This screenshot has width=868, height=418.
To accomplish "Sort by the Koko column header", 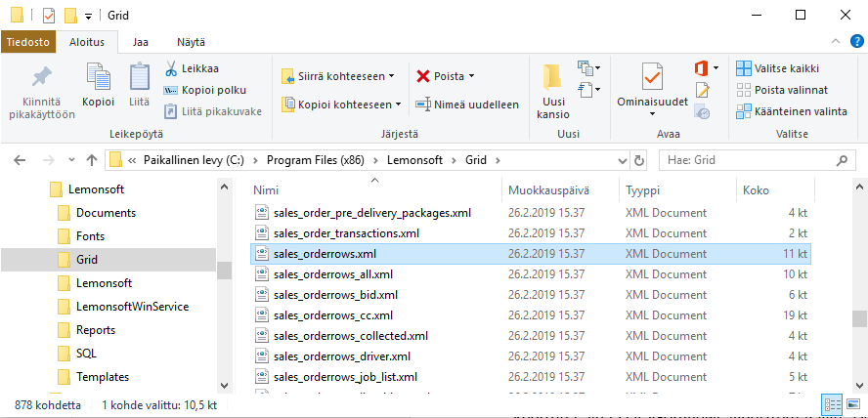I will [x=775, y=190].
